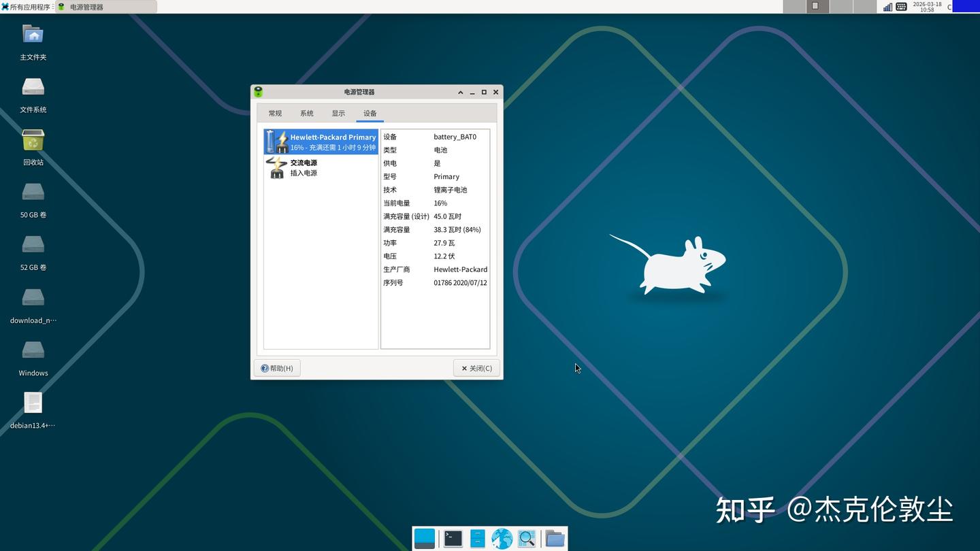Select the 交流电源 AC power device row
The image size is (980, 551).
point(321,167)
